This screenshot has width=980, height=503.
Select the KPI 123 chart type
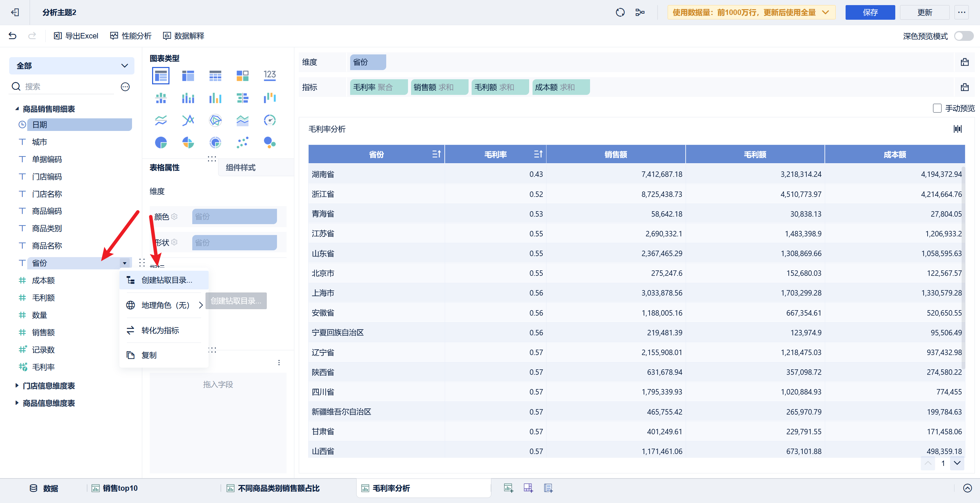click(x=270, y=75)
